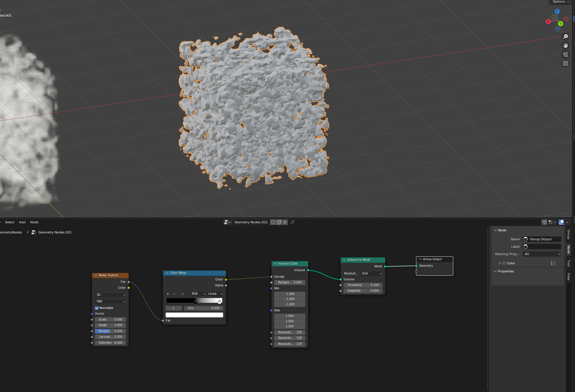This screenshot has height=392, width=575.
Task: Switch to the Tool sidebar tab
Action: point(568,263)
